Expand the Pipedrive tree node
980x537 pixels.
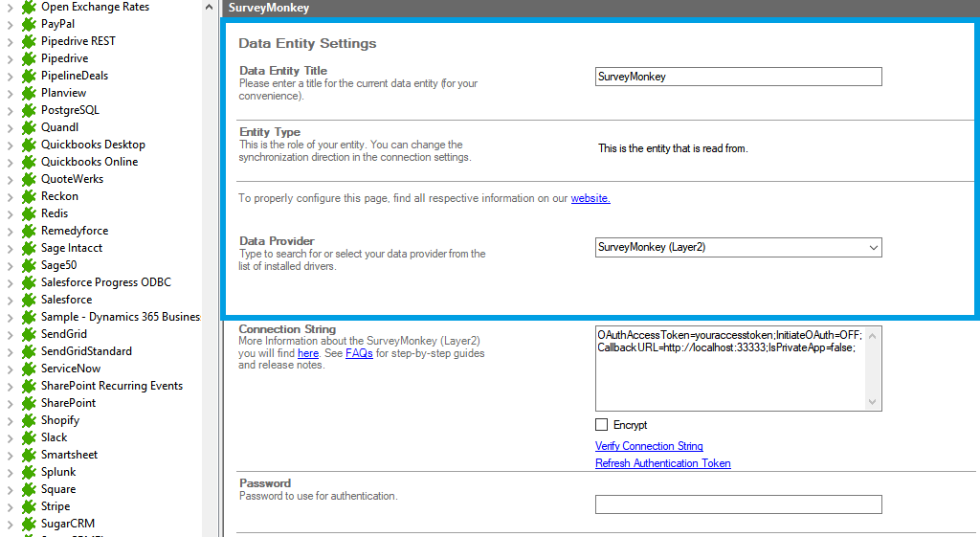click(10, 59)
